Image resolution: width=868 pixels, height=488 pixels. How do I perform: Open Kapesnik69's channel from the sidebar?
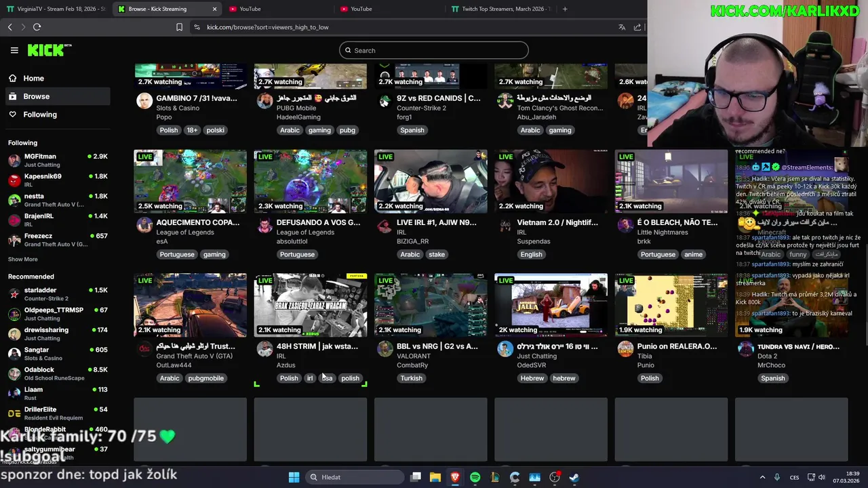[58, 180]
